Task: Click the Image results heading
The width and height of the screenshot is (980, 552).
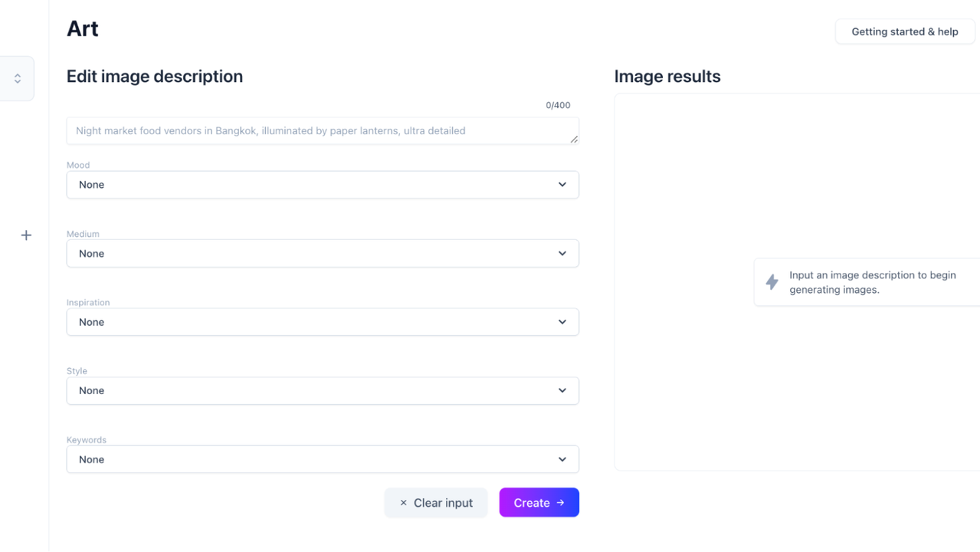Action: pos(667,77)
